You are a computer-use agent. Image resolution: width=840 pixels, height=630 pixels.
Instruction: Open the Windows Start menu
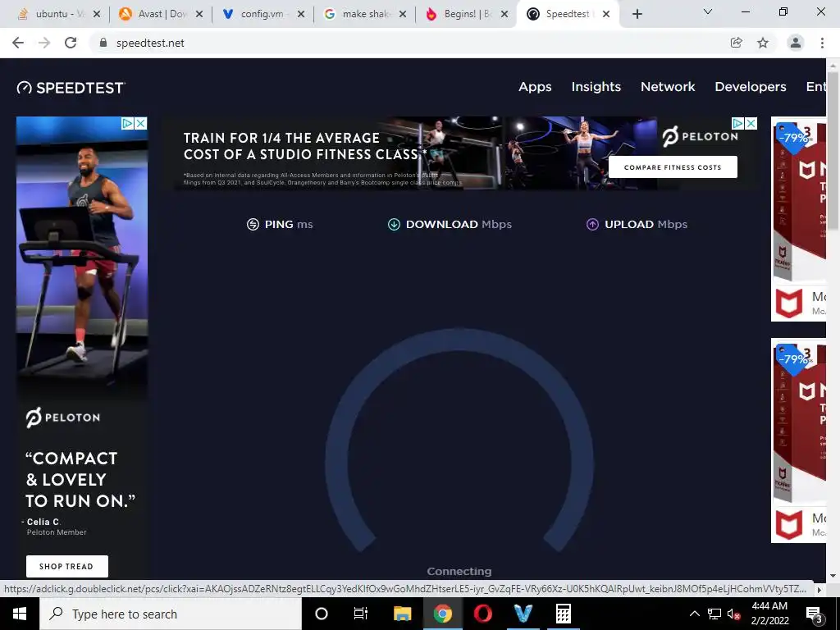[20, 614]
